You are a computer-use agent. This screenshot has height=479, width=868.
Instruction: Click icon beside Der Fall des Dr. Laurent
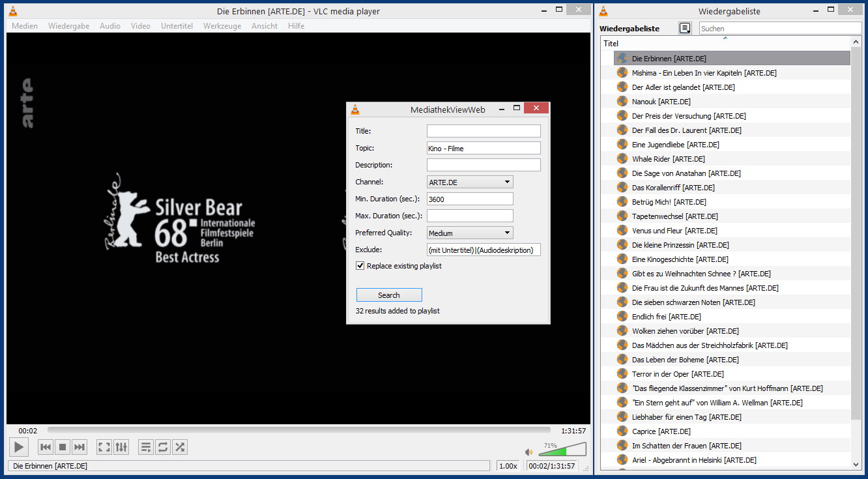[622, 130]
